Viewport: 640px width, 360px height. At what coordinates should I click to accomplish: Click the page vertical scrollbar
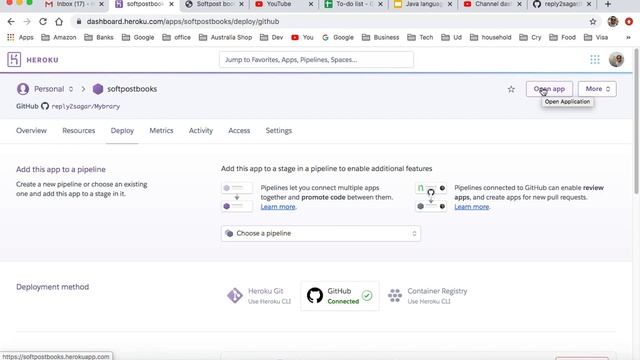tap(636, 120)
